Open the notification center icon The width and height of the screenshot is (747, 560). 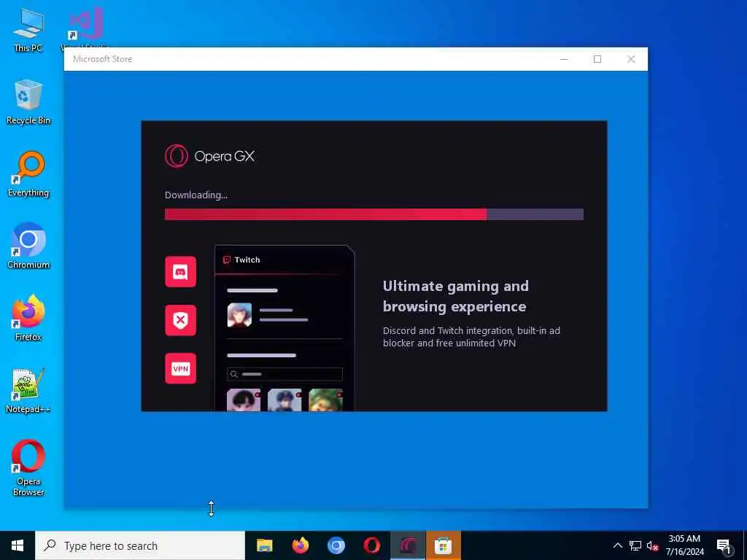pos(724,546)
